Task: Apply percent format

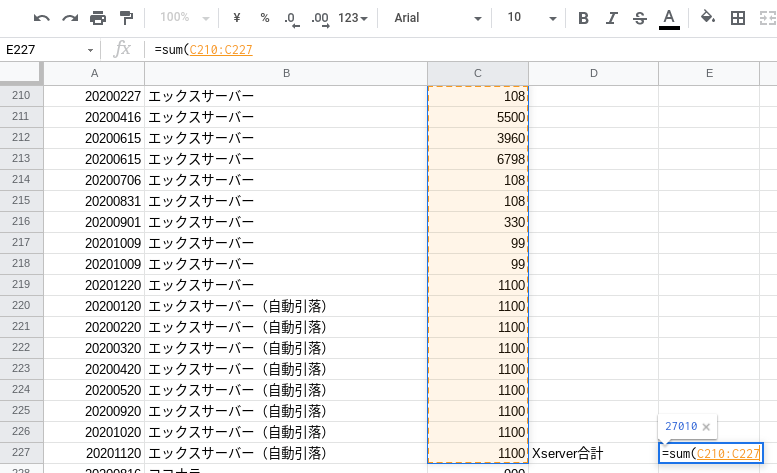Action: coord(265,18)
